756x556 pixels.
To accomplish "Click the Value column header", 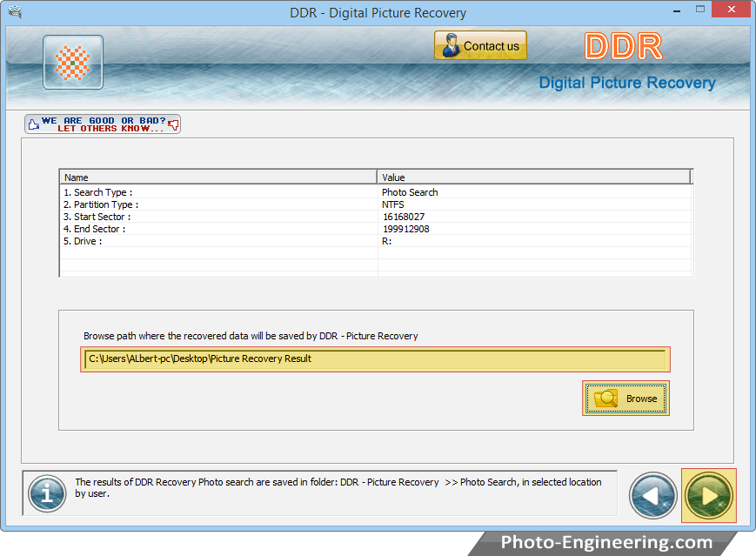I will [534, 177].
